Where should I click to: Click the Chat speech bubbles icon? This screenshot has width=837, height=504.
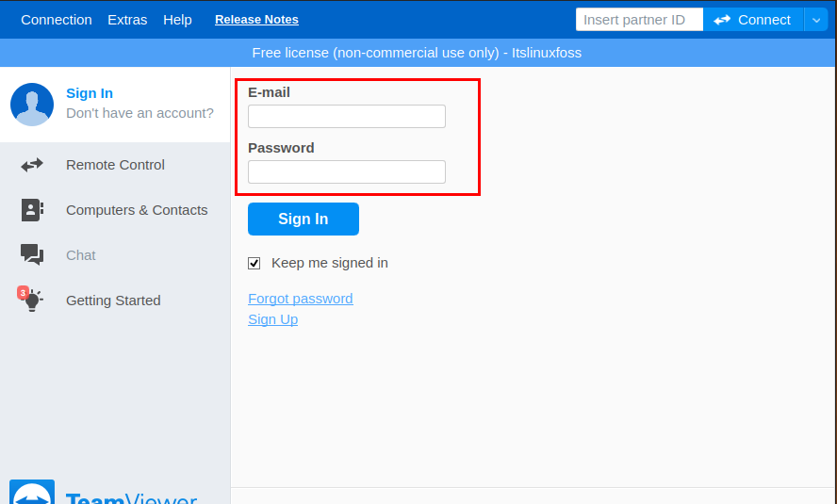(x=32, y=255)
